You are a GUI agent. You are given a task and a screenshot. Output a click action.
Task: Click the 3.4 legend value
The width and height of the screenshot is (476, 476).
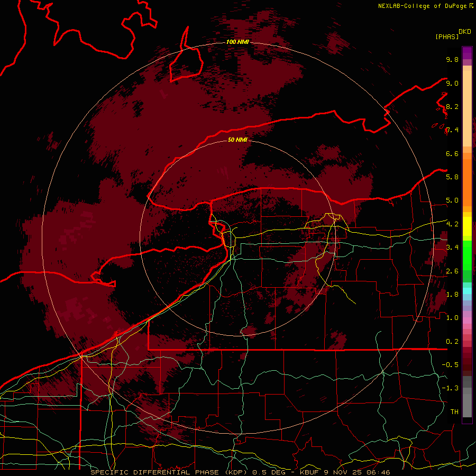pyautogui.click(x=452, y=247)
